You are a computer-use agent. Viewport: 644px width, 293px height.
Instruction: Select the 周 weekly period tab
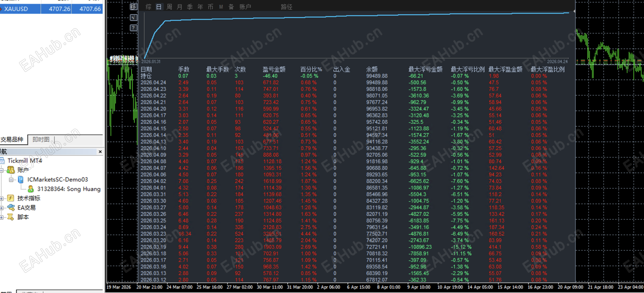point(169,7)
